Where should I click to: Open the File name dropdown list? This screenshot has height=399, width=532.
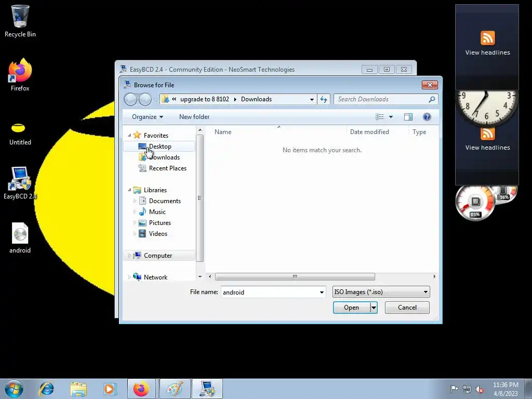[321, 292]
